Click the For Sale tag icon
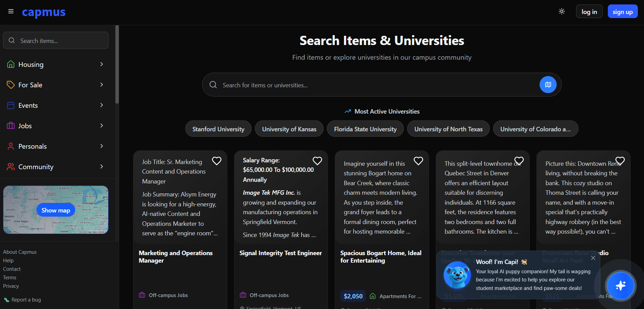The height and width of the screenshot is (309, 644). [11, 85]
